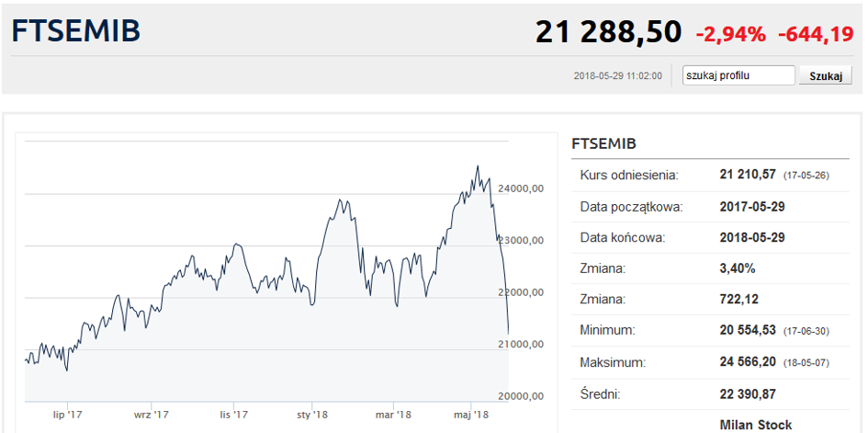Viewport: 868px width, 433px height.
Task: Click the Data początkowa date 2017-05-29
Action: click(x=752, y=206)
